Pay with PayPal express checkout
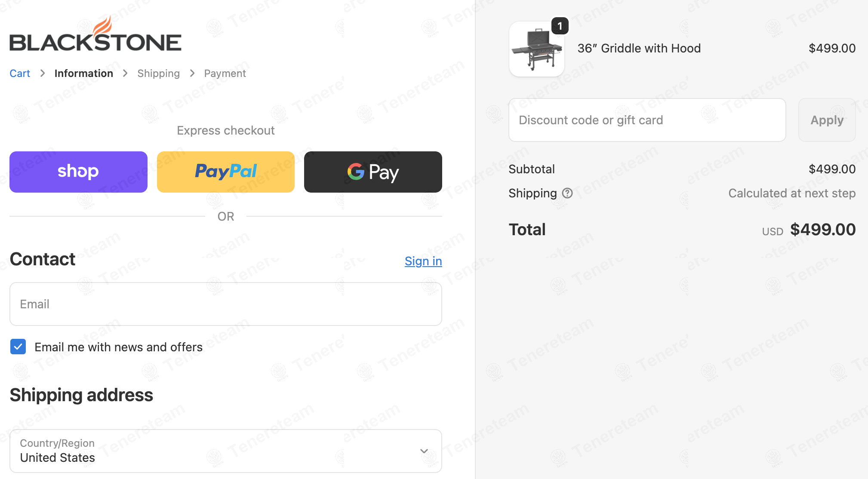 point(226,172)
